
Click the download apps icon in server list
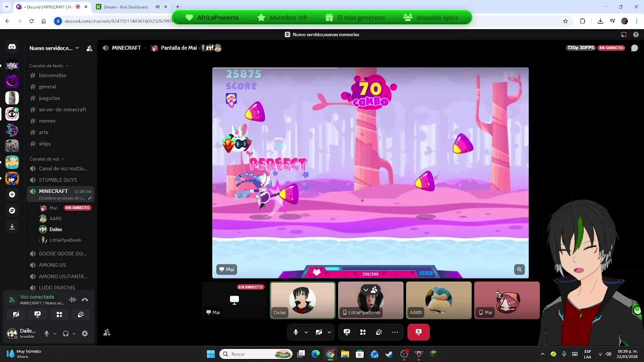12,227
